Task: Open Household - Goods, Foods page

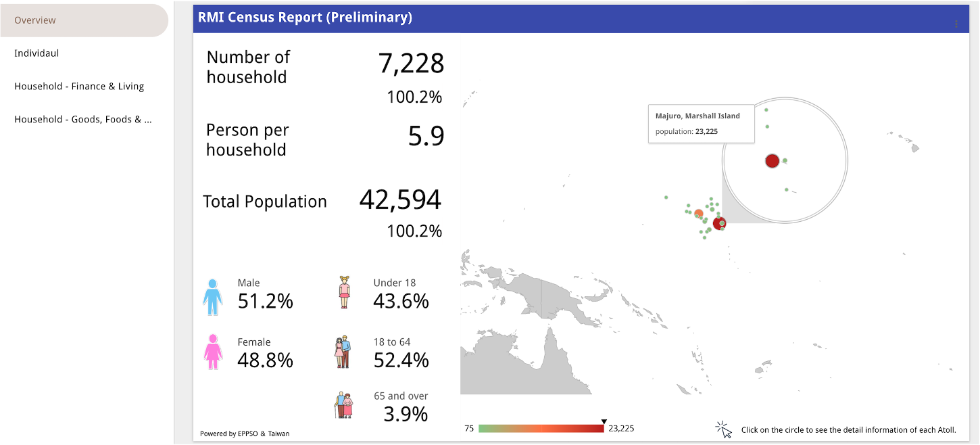Action: click(x=82, y=120)
